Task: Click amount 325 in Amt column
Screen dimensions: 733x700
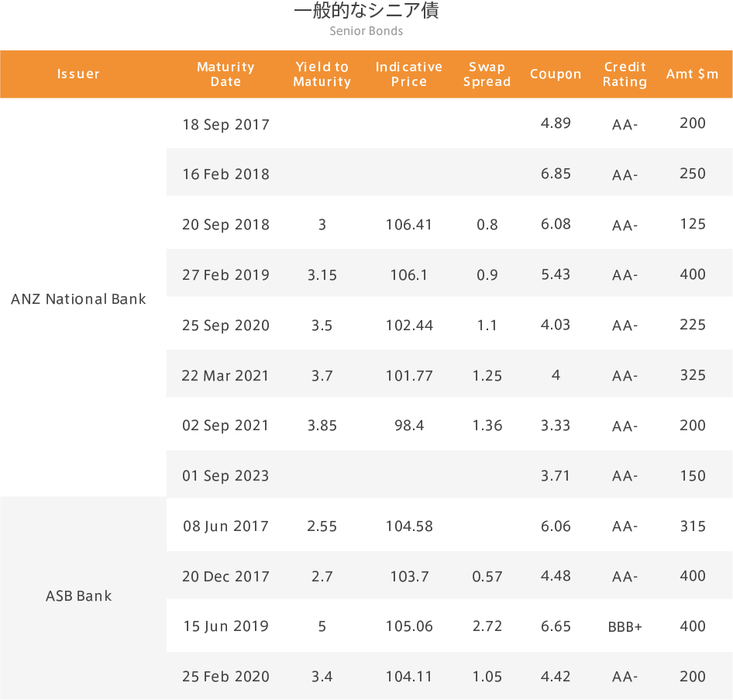Action: (693, 375)
